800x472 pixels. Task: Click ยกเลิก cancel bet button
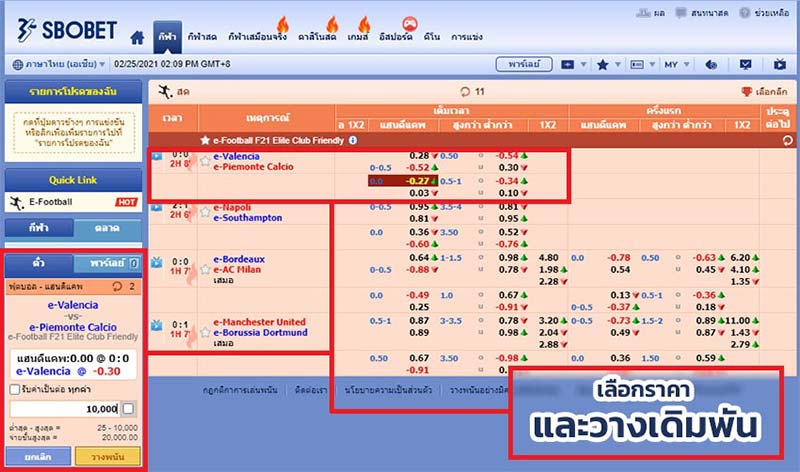38,456
